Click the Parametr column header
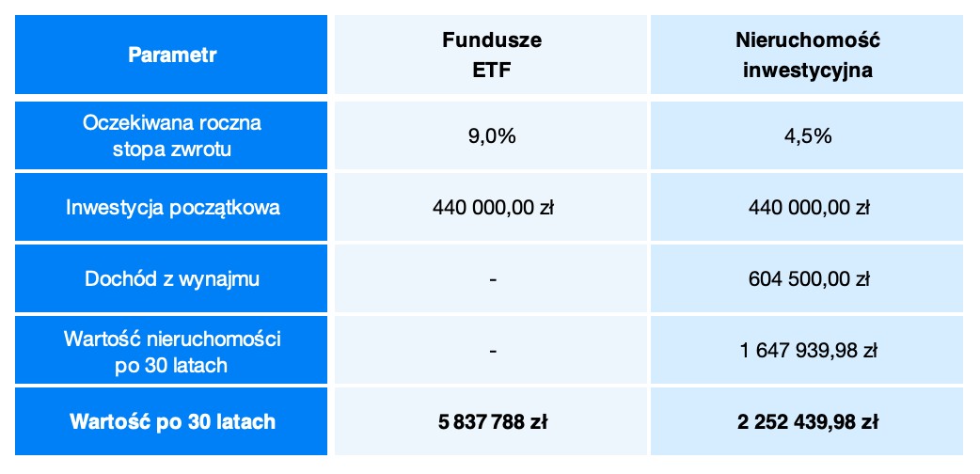The image size is (980, 474). pyautogui.click(x=172, y=55)
